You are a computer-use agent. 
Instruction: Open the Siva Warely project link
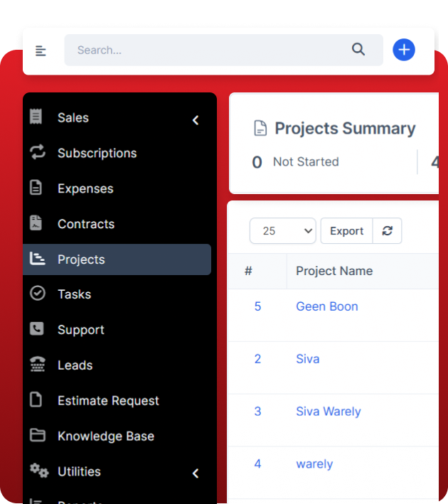click(328, 412)
